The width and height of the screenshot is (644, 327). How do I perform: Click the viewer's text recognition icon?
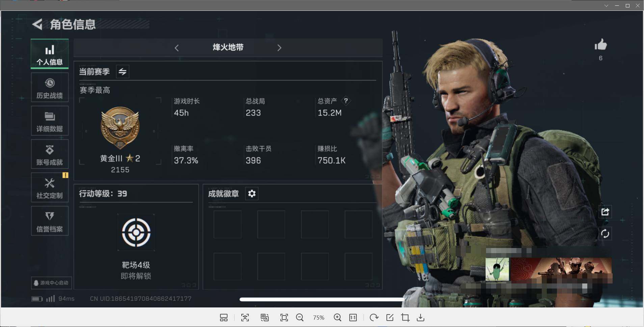245,318
